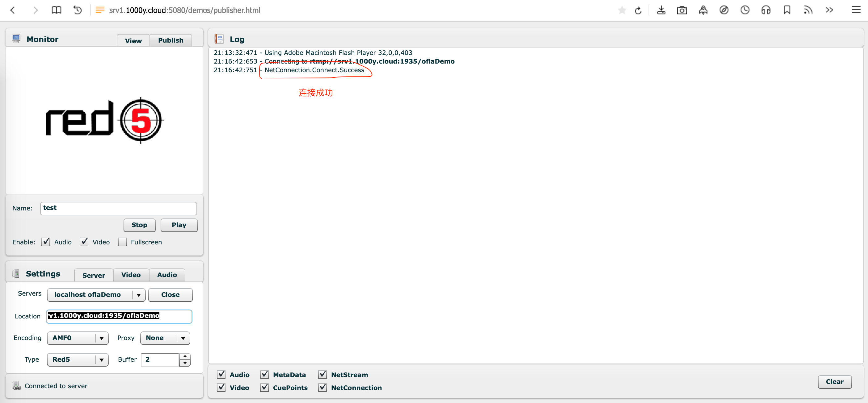This screenshot has height=403, width=868.
Task: Decrease the Buffer value with down arrow
Action: (x=185, y=363)
